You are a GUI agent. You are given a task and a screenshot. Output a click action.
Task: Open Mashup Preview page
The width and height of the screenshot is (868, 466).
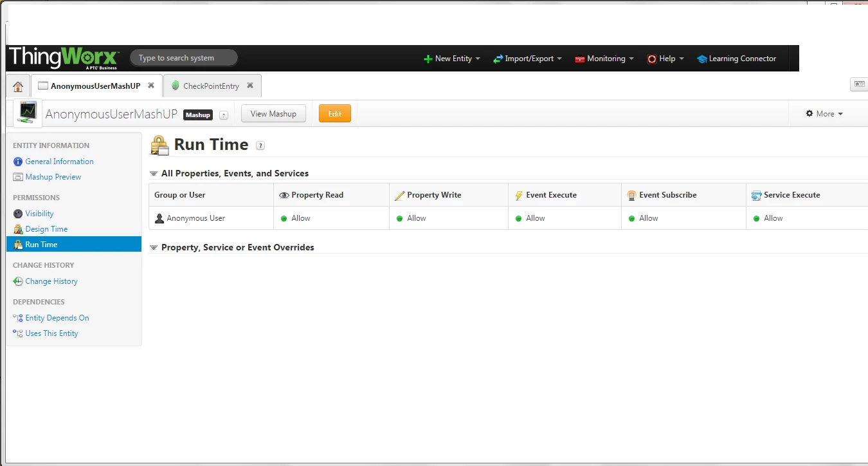53,177
